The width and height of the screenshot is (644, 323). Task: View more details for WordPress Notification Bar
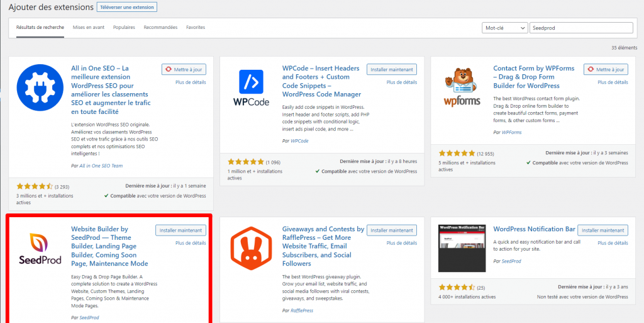(x=613, y=242)
